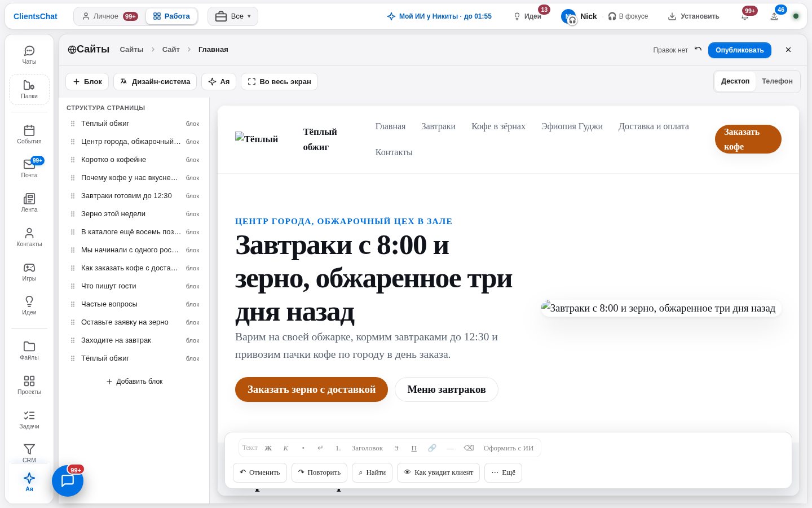
Task: Apply bold Ж formatting
Action: 268,448
